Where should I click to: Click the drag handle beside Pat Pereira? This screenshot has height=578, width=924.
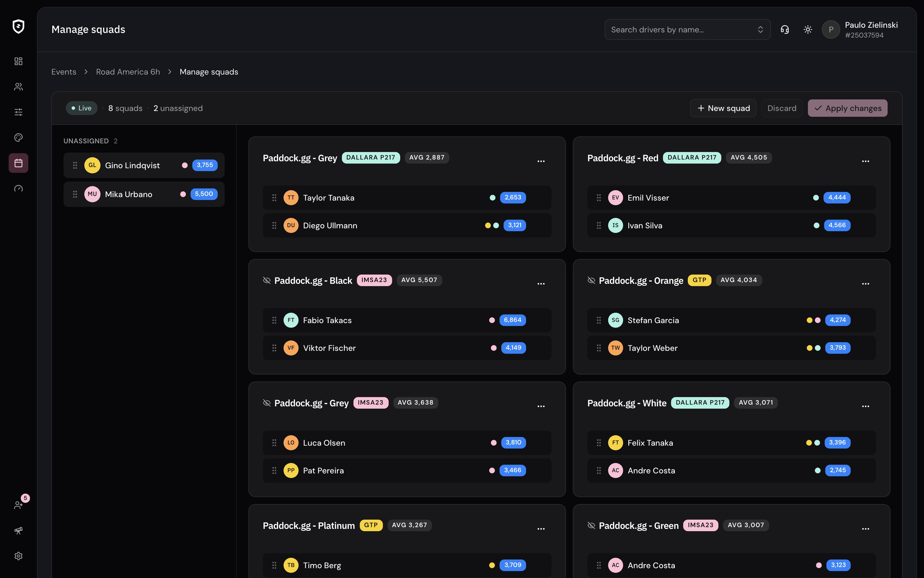pyautogui.click(x=274, y=470)
